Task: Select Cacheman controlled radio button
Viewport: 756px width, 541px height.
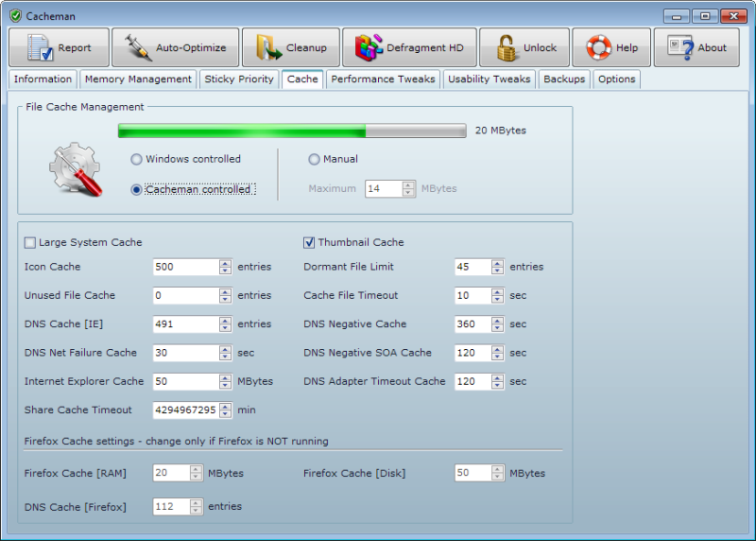Action: pos(136,190)
